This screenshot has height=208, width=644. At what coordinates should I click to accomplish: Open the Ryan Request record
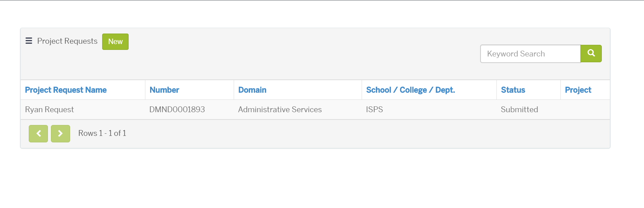[x=49, y=110]
